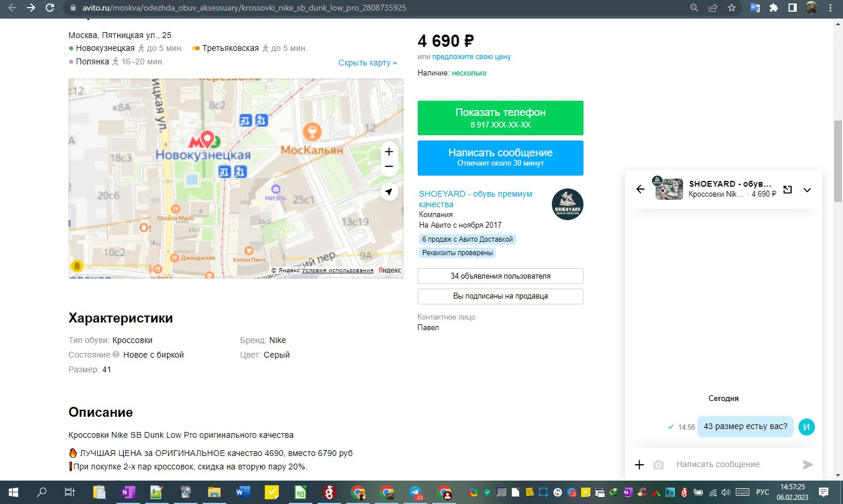Open the browser extensions puzzle icon
The image size is (843, 504).
pos(774,8)
